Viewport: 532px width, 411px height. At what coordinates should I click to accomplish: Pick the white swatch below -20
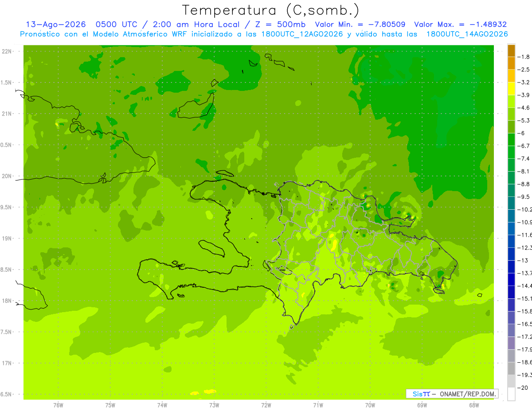coord(511,394)
